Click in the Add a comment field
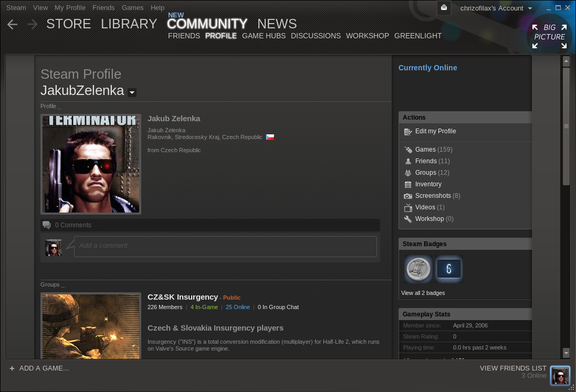Viewport: 576px width, 392px height. pyautogui.click(x=225, y=247)
